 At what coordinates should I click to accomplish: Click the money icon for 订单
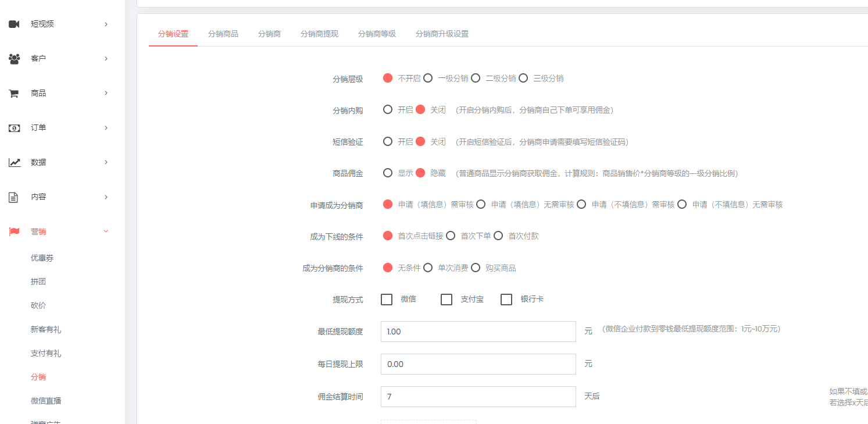point(14,128)
